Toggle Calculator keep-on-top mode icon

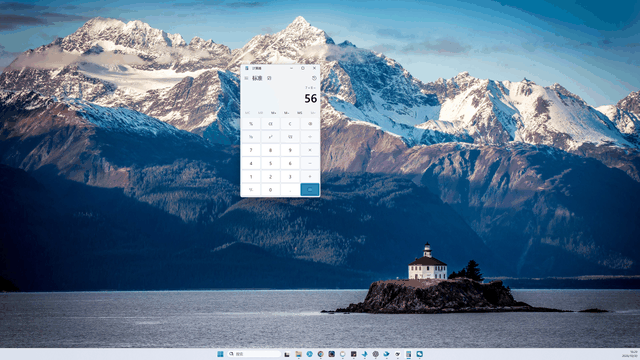click(x=269, y=78)
